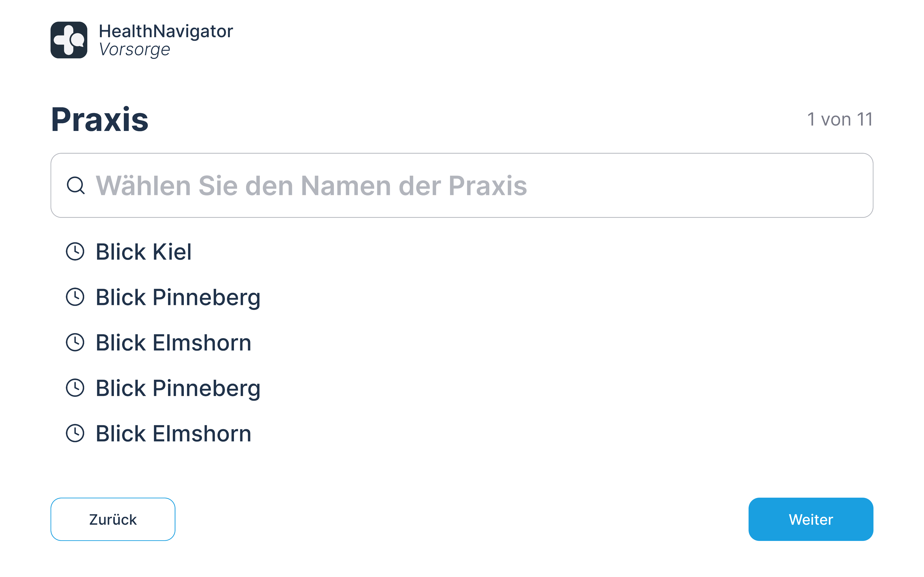
Task: Select the recent entry Blick Kiel
Action: pos(143,252)
